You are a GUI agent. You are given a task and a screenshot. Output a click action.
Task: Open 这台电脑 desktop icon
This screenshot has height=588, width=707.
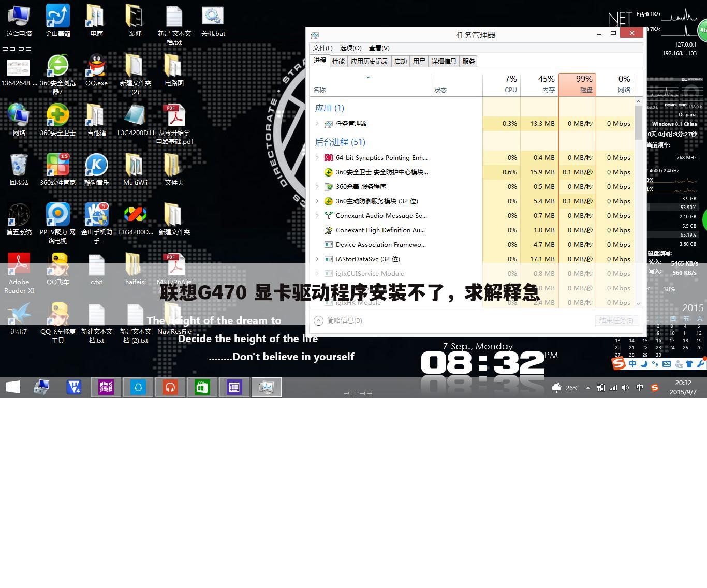(19, 21)
